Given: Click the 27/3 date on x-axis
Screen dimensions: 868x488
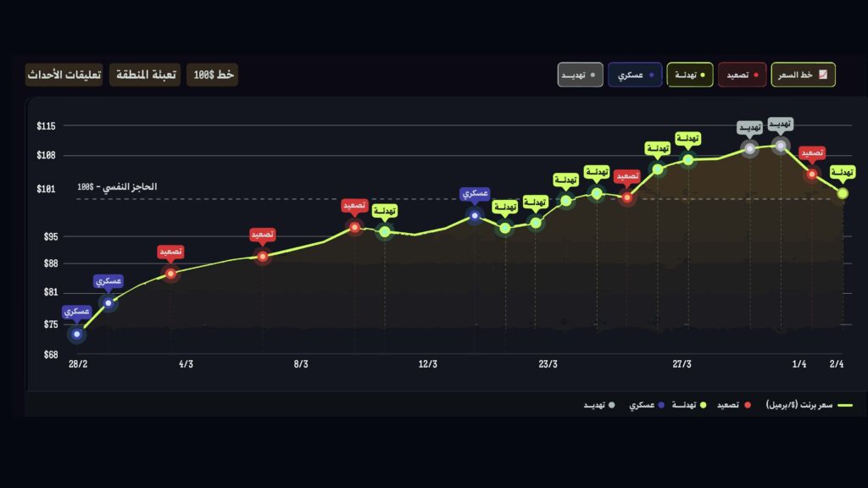Looking at the screenshot, I should coord(682,364).
